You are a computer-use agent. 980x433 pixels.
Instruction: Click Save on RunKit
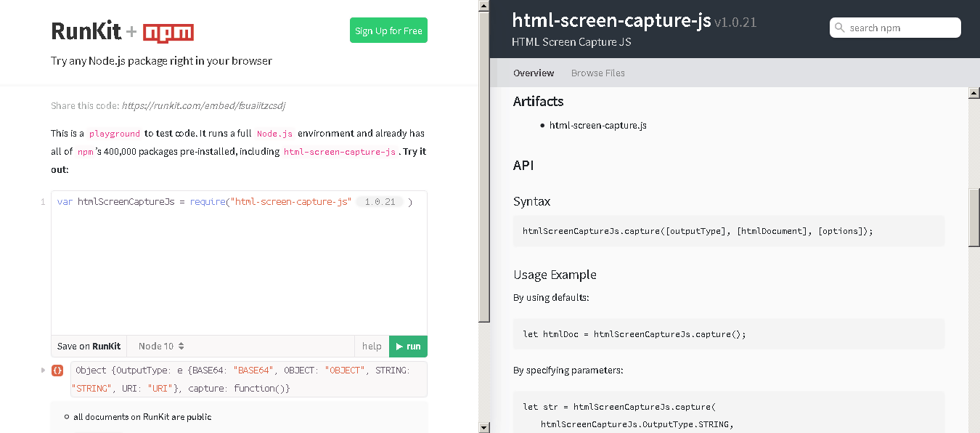coord(89,346)
